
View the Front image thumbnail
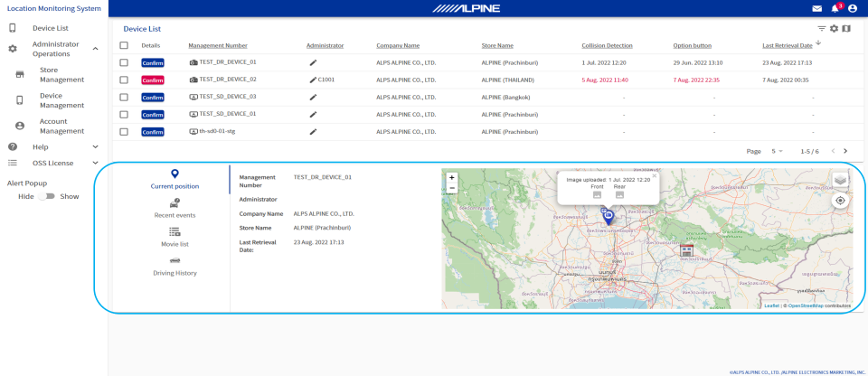pos(598,194)
